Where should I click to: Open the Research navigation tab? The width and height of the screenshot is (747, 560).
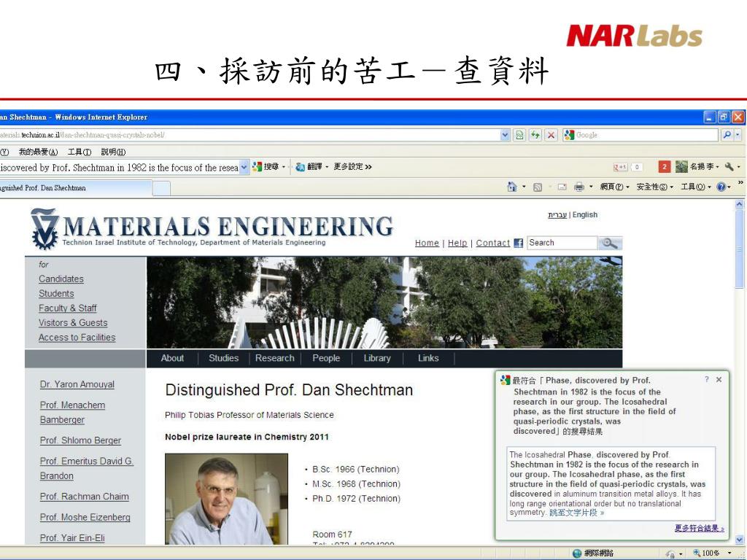pos(275,358)
